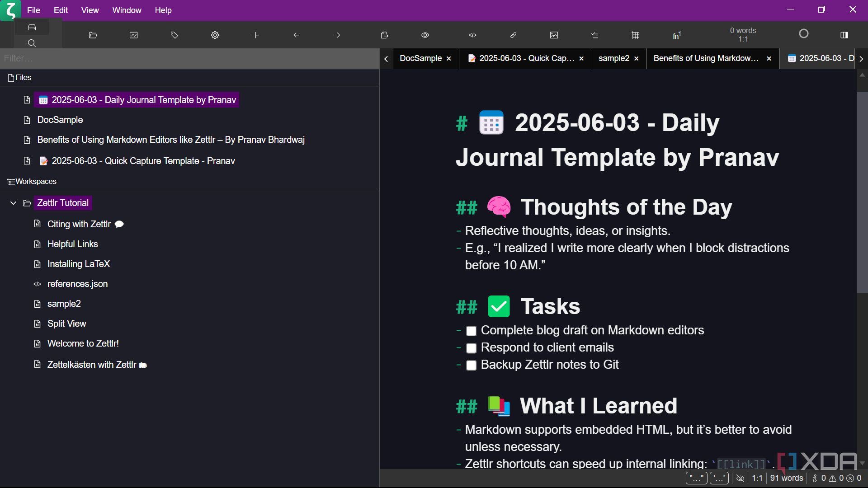The width and height of the screenshot is (868, 488).
Task: Toggle readability mode eye icon
Action: [425, 35]
